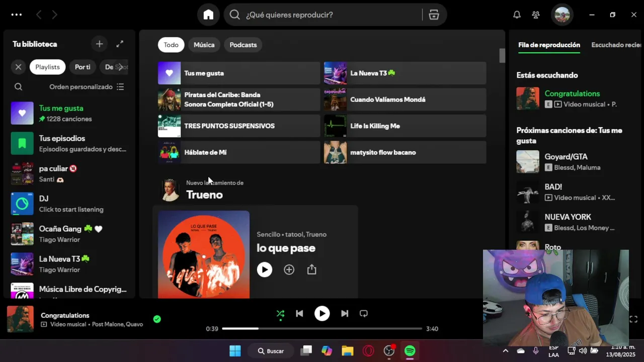Skip to the previous track

299,314
